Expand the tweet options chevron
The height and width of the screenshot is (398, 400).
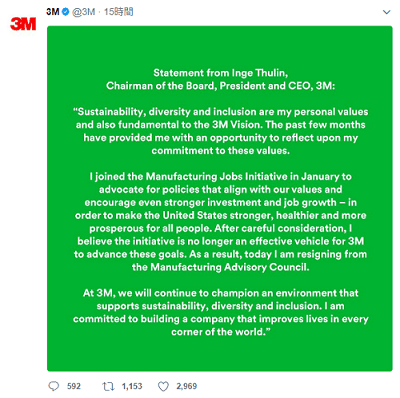point(386,12)
